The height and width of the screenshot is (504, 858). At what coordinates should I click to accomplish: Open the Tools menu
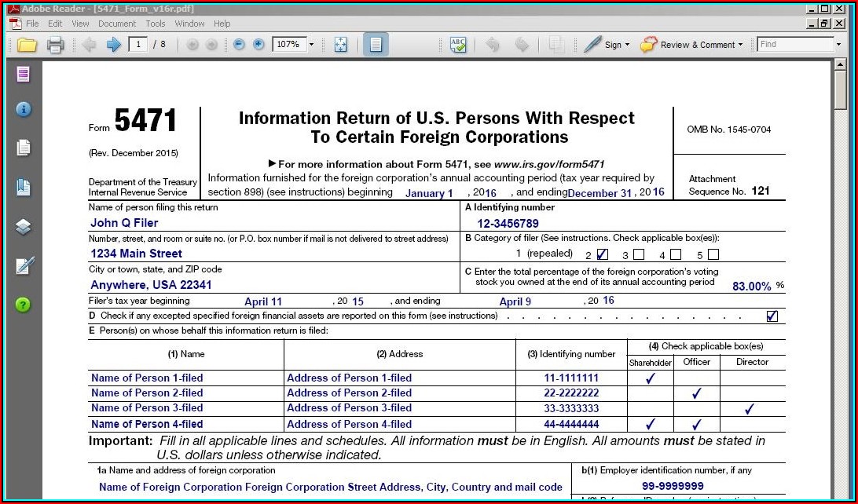click(x=156, y=24)
